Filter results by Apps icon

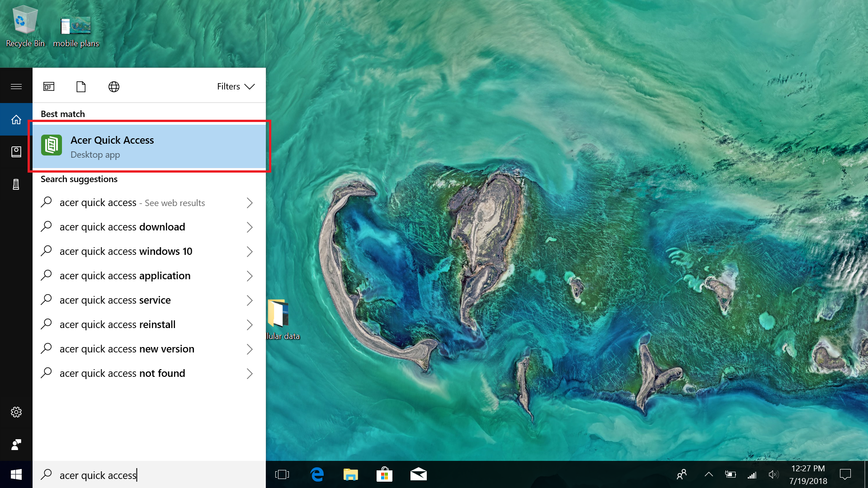tap(49, 86)
